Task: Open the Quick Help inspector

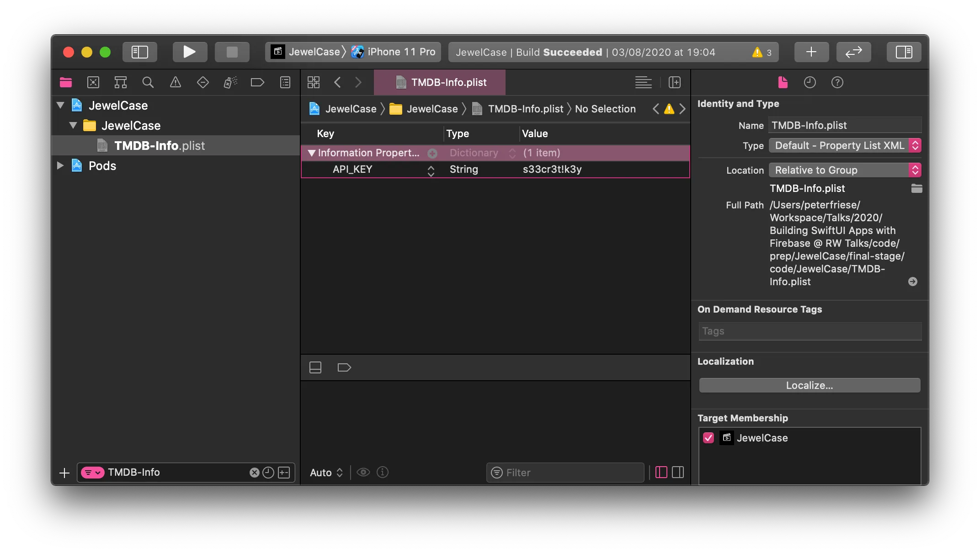Action: 837,82
